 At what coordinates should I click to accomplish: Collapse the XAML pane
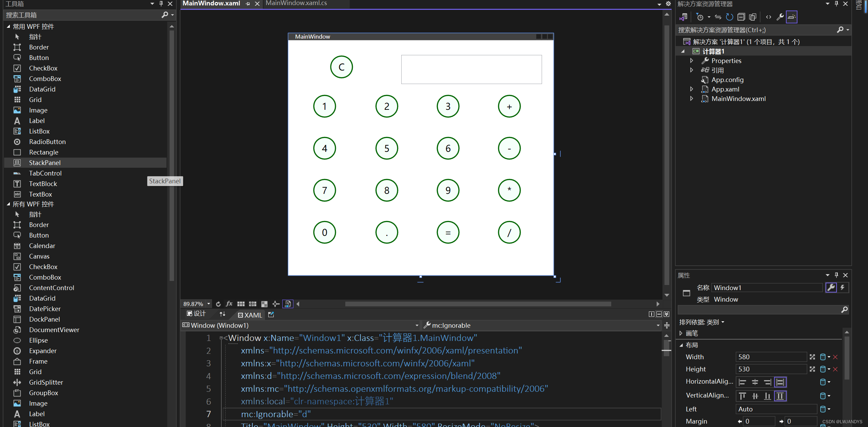click(667, 314)
